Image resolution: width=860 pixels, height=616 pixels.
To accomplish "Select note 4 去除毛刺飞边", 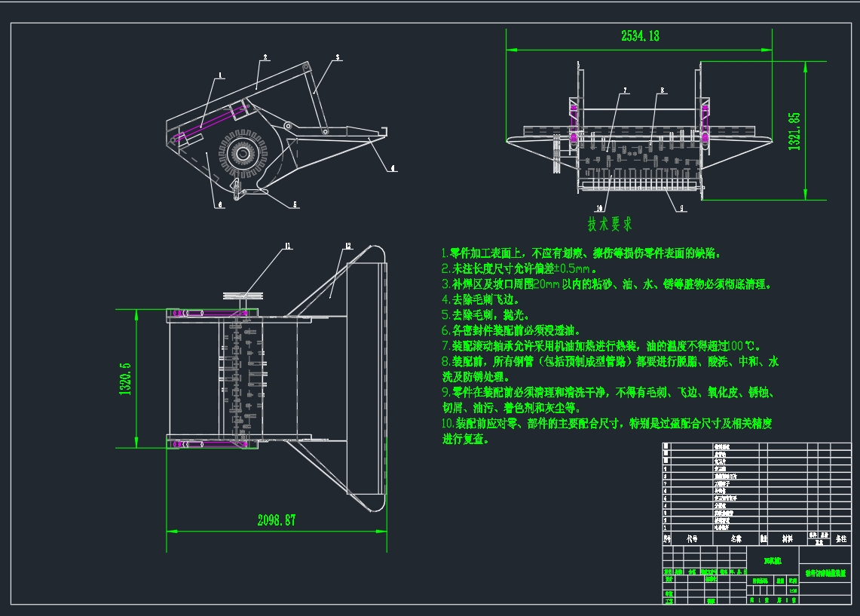I will tap(480, 299).
